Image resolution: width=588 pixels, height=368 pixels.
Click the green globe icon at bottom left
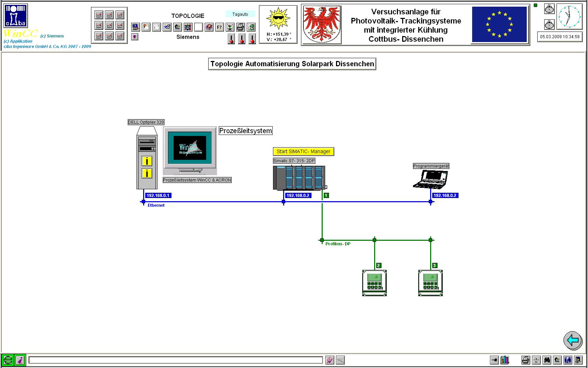(x=8, y=360)
